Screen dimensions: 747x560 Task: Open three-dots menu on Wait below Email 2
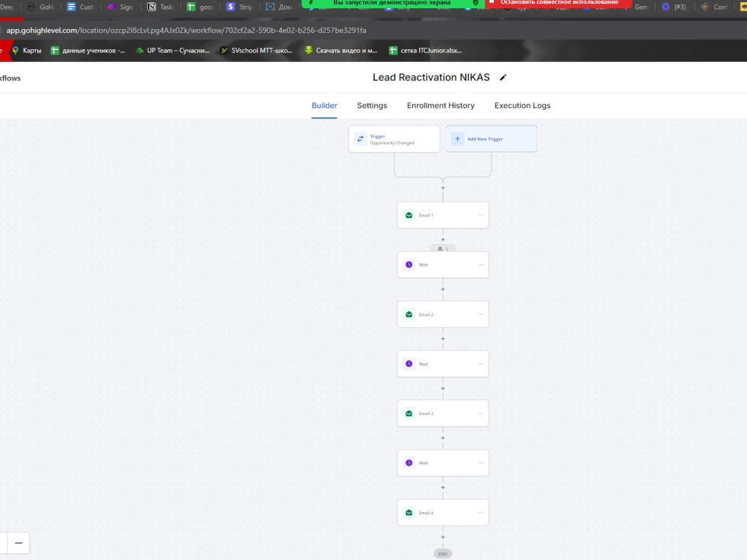480,364
